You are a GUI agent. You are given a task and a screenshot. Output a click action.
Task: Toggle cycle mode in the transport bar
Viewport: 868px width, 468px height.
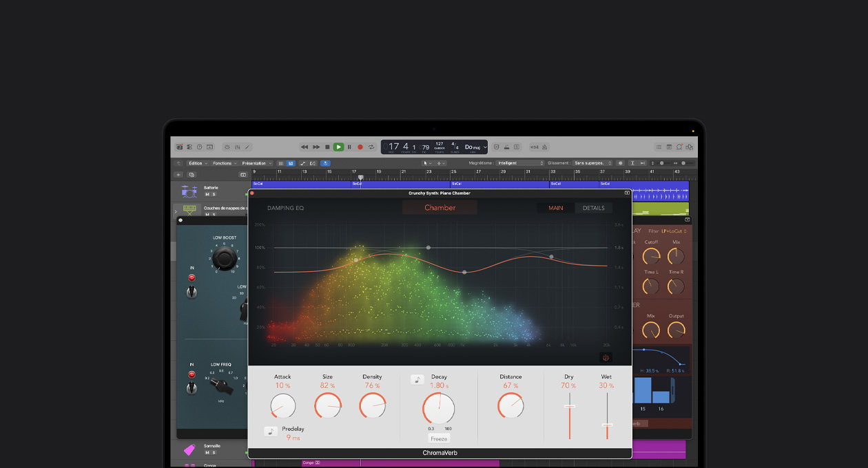click(x=372, y=147)
